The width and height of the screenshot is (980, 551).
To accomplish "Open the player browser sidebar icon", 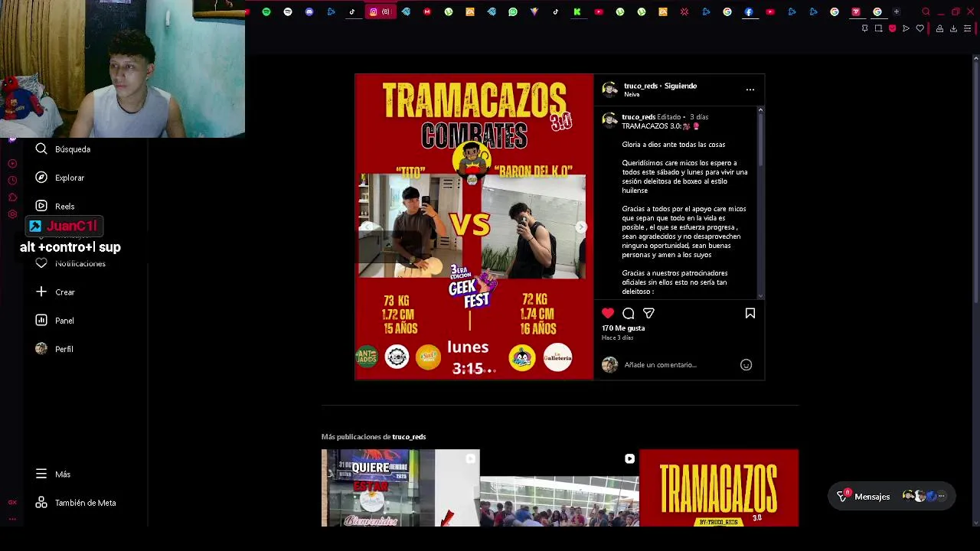I will tap(12, 164).
